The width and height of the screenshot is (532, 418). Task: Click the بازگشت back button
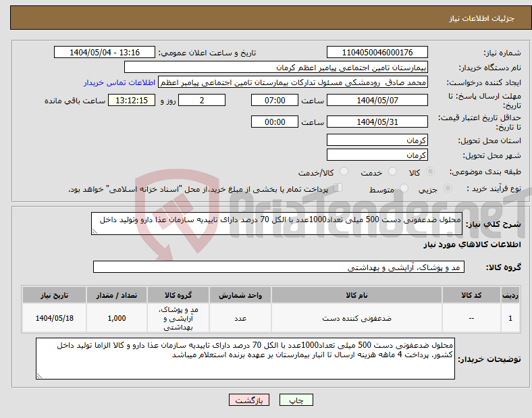coord(249,400)
